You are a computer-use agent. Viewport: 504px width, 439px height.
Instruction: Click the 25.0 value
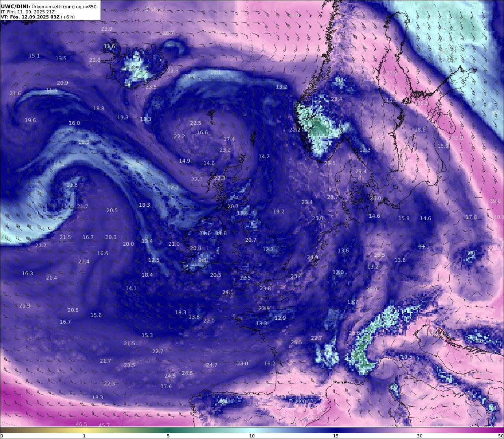pyautogui.click(x=318, y=219)
